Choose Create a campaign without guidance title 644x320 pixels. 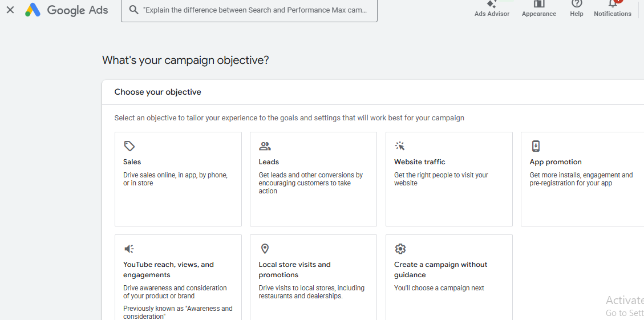point(441,269)
